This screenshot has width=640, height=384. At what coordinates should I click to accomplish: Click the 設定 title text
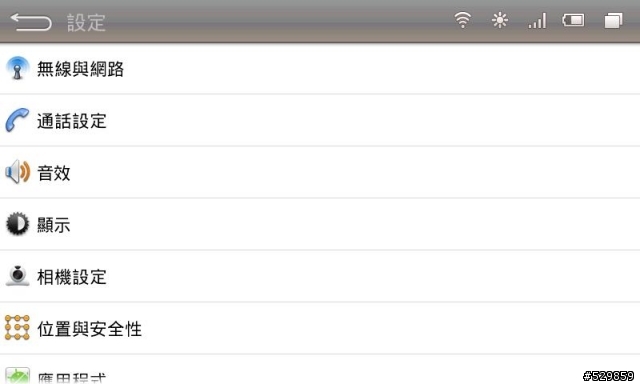(x=87, y=22)
